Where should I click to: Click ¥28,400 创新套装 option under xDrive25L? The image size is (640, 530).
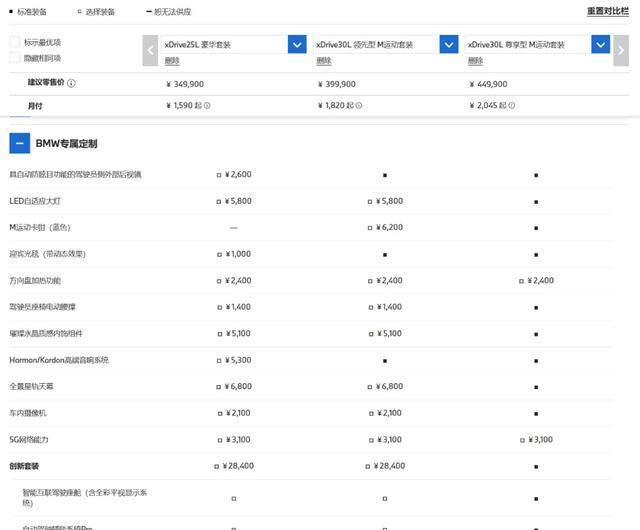pos(234,466)
